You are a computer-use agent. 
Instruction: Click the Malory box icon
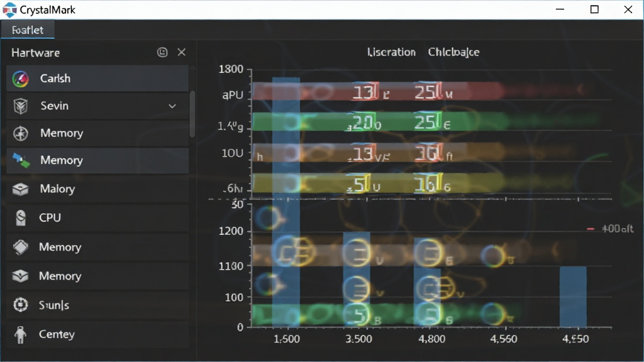pos(20,189)
